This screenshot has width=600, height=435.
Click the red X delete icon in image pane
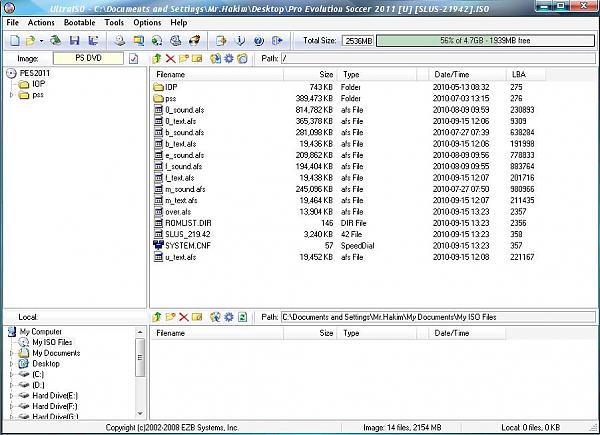170,59
